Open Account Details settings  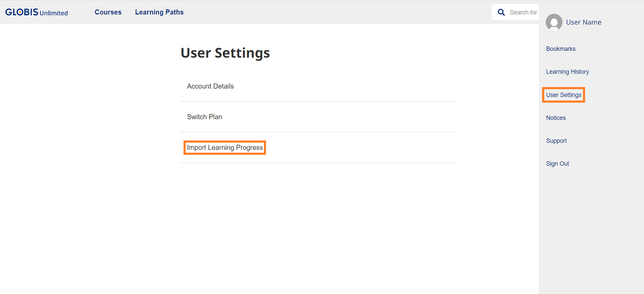[210, 86]
